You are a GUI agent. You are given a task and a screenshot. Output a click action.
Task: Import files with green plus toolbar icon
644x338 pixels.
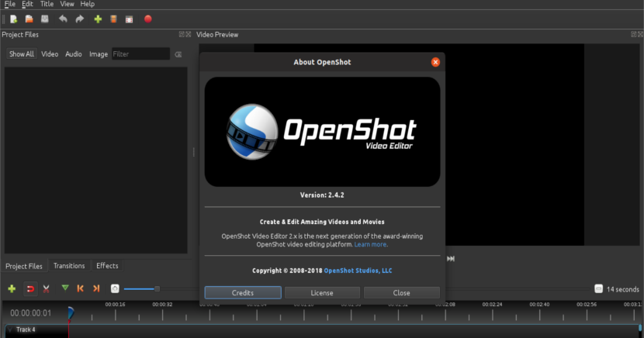coord(98,19)
